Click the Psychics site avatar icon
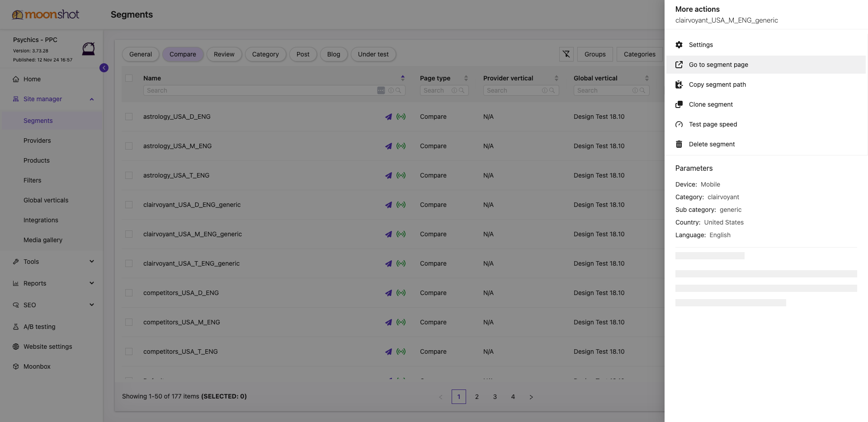Image resolution: width=868 pixels, height=422 pixels. pos(89,48)
